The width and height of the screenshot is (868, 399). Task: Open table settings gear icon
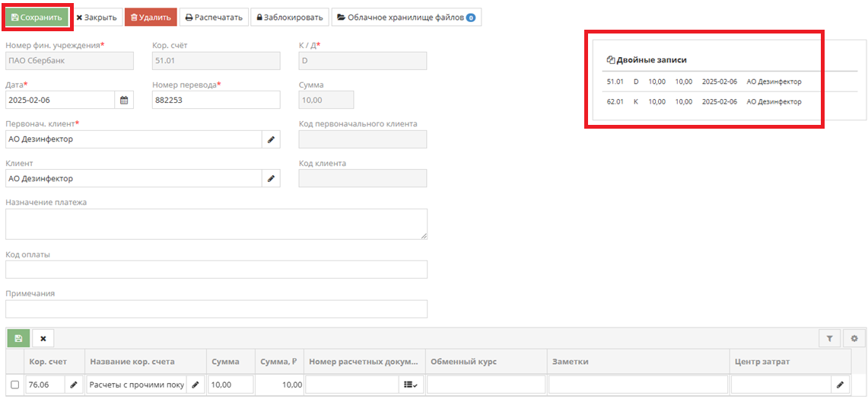pyautogui.click(x=854, y=339)
